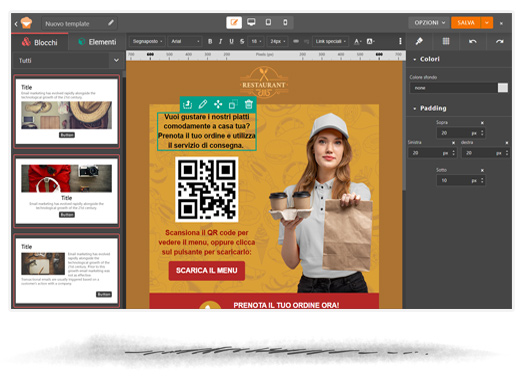
Task: Open the arrow beside SALVA
Action: tap(487, 22)
